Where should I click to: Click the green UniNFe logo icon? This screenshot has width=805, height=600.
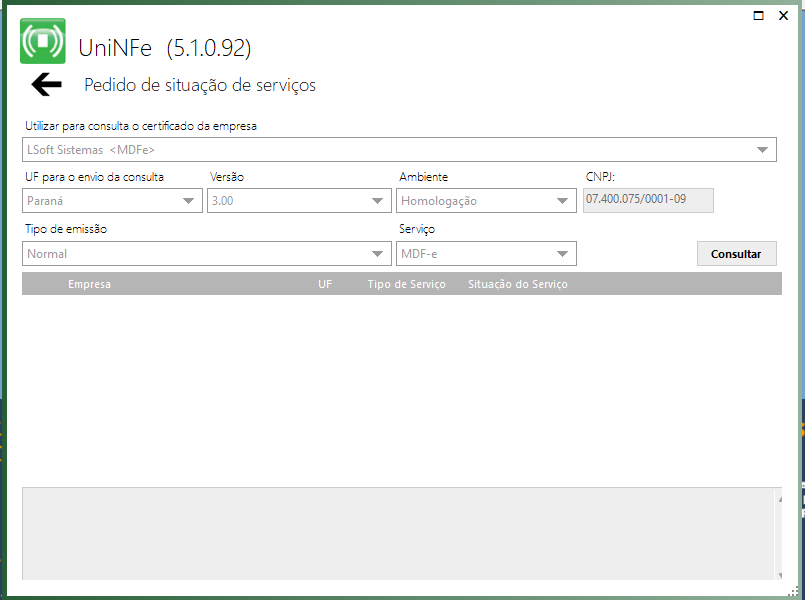click(43, 41)
